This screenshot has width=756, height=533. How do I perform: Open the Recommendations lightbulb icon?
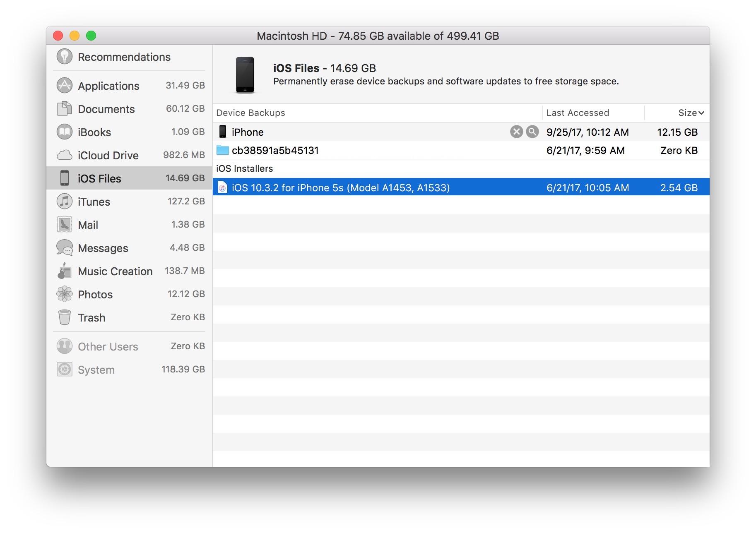coord(64,57)
